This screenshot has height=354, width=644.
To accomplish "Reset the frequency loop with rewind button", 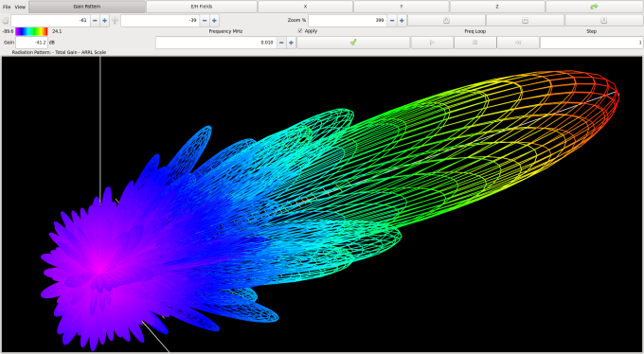I will tap(518, 43).
